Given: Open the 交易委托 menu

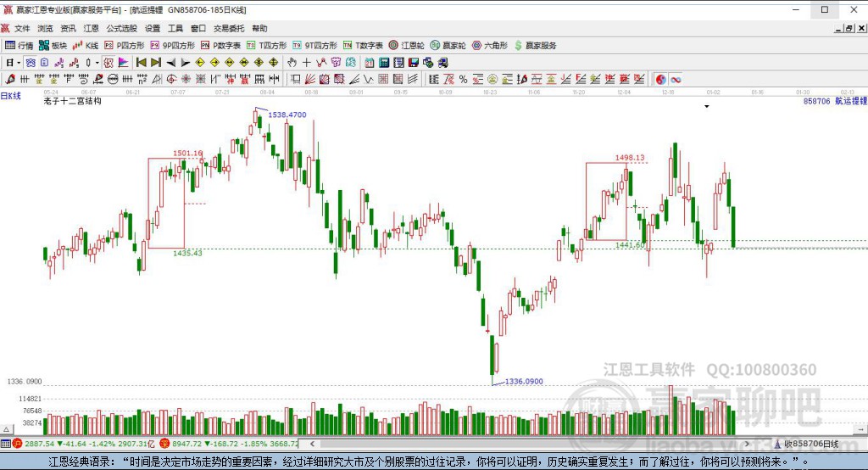Looking at the screenshot, I should pos(229,28).
